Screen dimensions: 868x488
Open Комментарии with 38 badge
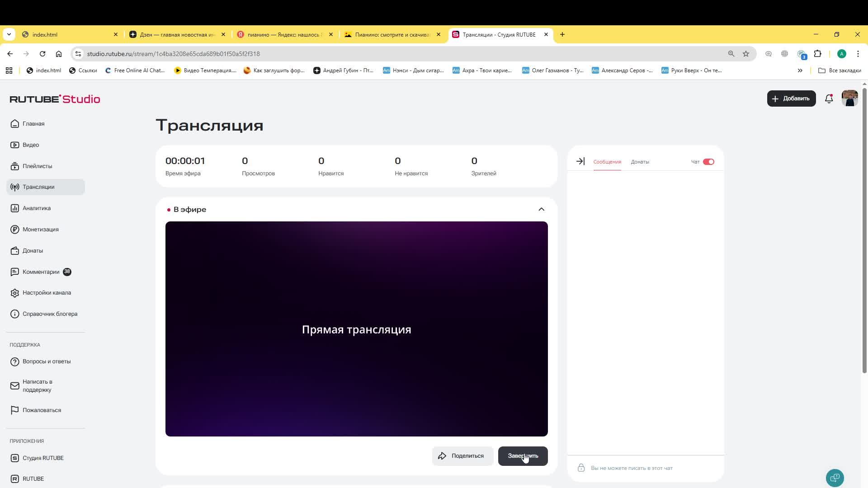click(x=41, y=272)
